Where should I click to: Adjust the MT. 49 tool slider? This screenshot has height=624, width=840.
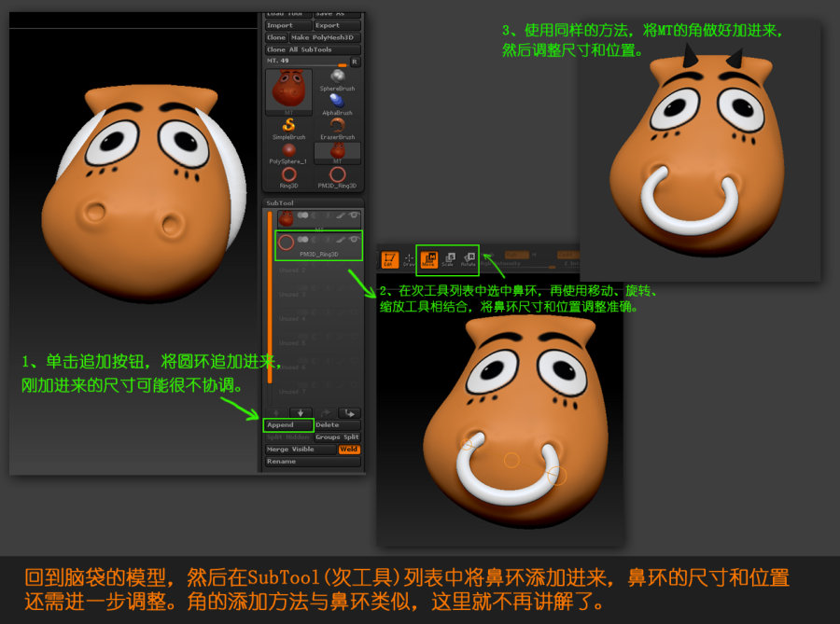[306, 62]
